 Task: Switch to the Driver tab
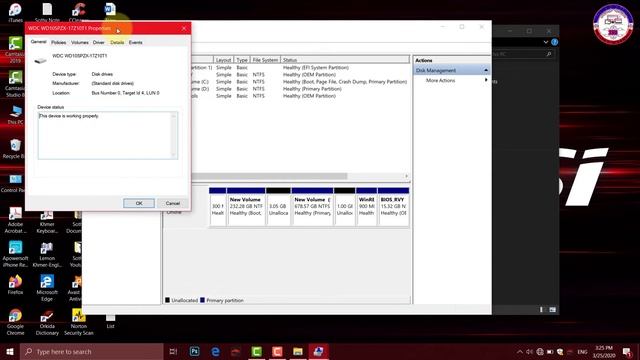point(98,42)
